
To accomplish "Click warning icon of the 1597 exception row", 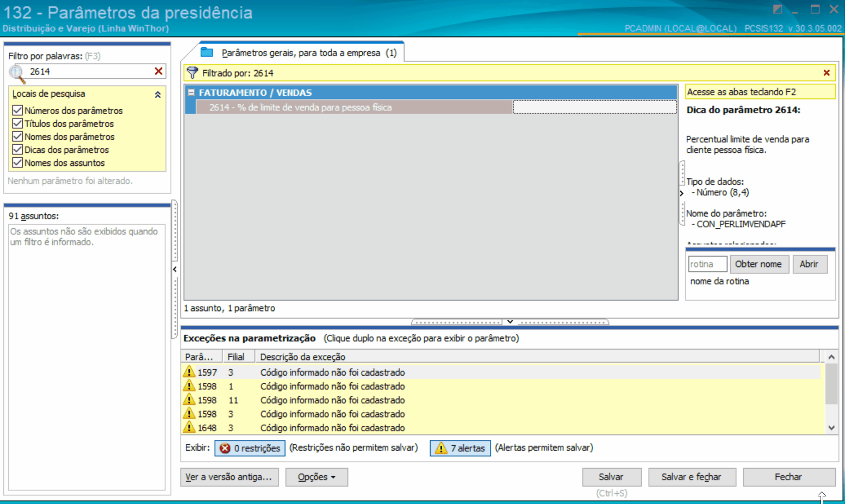I will (x=189, y=372).
